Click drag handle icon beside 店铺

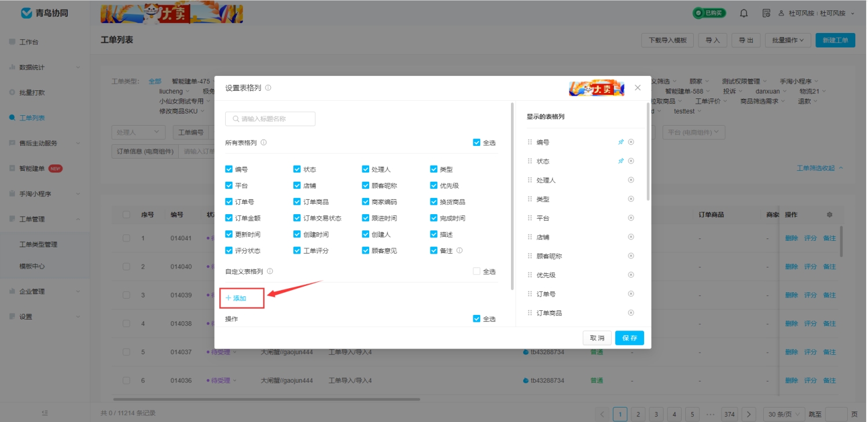(529, 237)
